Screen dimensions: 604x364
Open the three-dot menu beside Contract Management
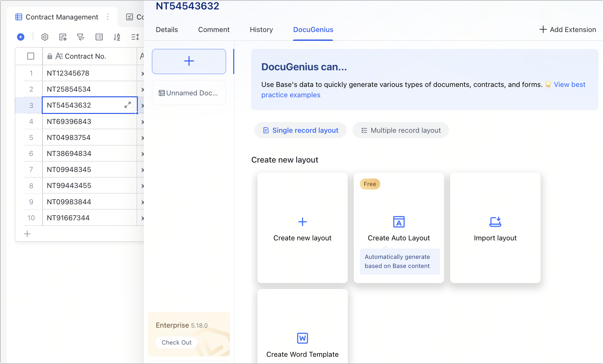pos(108,17)
